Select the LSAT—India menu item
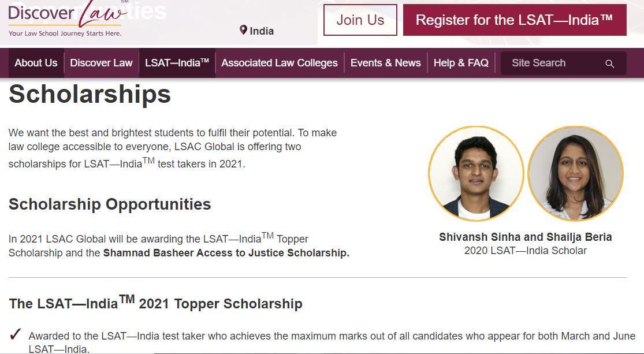This screenshot has width=644, height=354. coord(177,63)
